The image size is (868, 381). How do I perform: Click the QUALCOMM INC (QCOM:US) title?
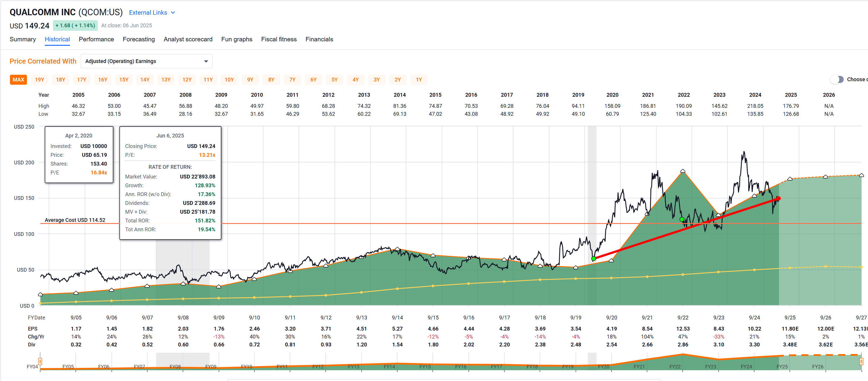(66, 12)
